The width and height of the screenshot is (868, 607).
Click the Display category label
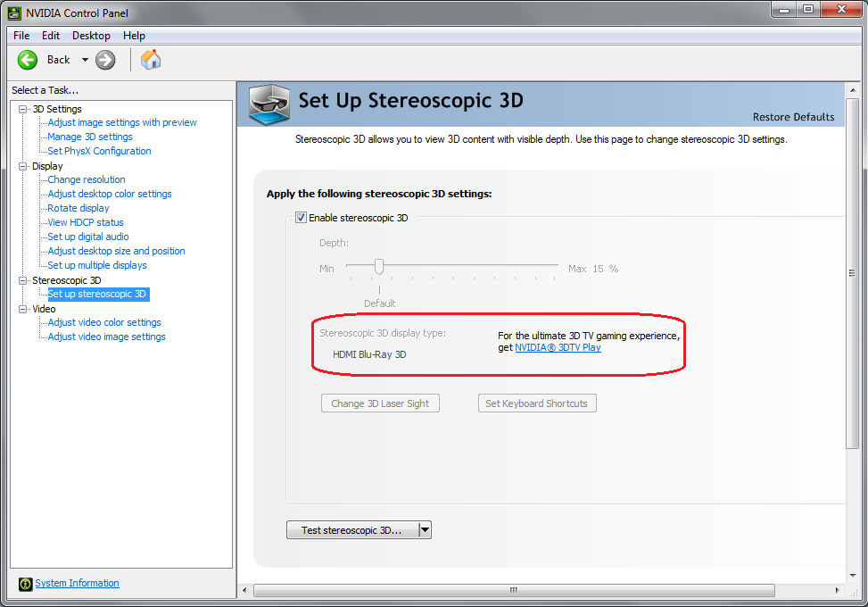click(47, 166)
